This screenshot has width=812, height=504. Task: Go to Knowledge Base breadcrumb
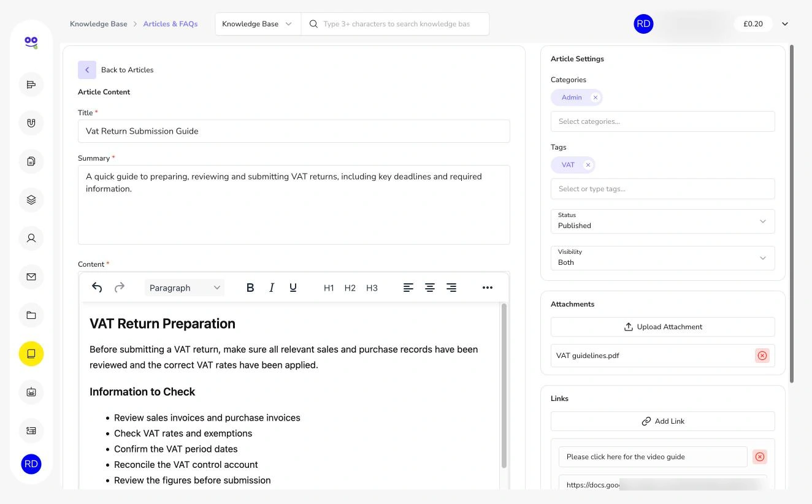click(99, 24)
